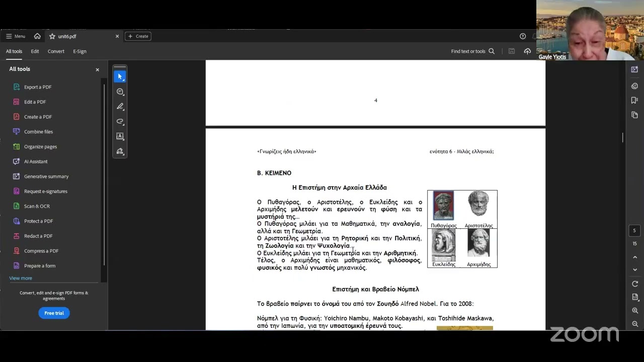Click Find text or tools search
This screenshot has height=362, width=644.
(x=473, y=51)
